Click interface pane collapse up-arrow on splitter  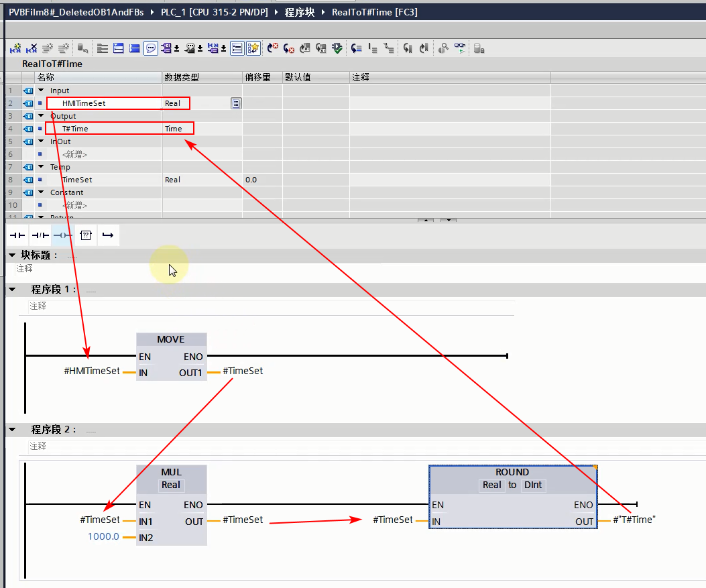(426, 220)
